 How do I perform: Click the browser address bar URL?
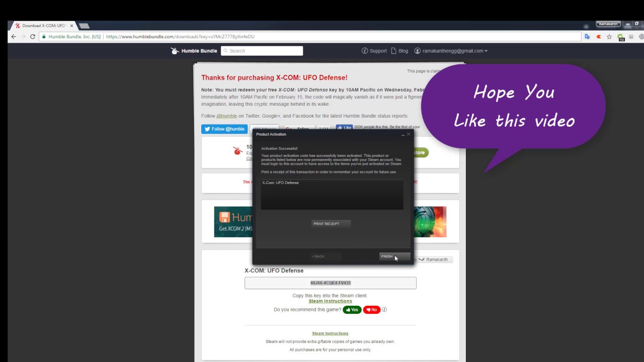[180, 37]
